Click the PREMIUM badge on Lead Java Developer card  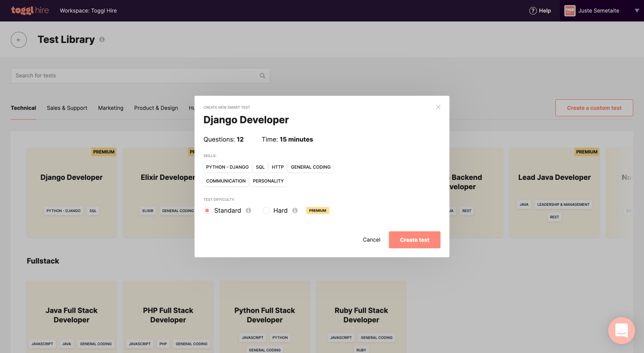587,152
